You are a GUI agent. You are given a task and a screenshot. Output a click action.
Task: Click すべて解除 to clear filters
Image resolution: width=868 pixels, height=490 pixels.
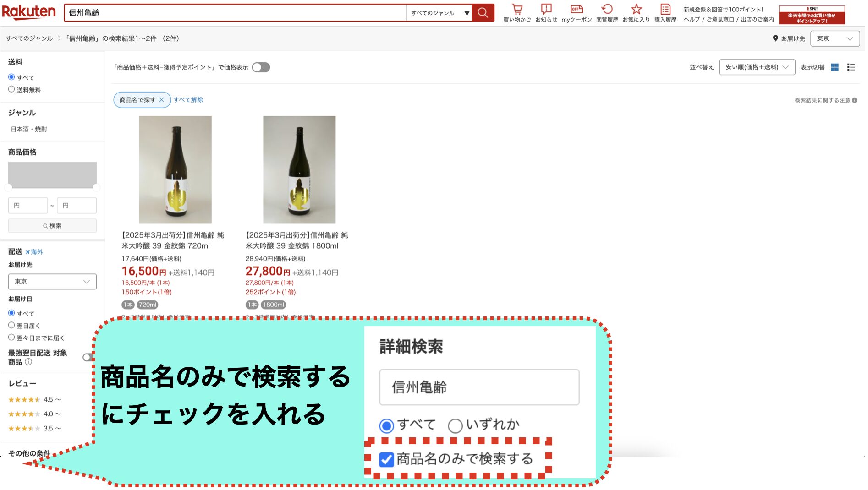pyautogui.click(x=188, y=100)
